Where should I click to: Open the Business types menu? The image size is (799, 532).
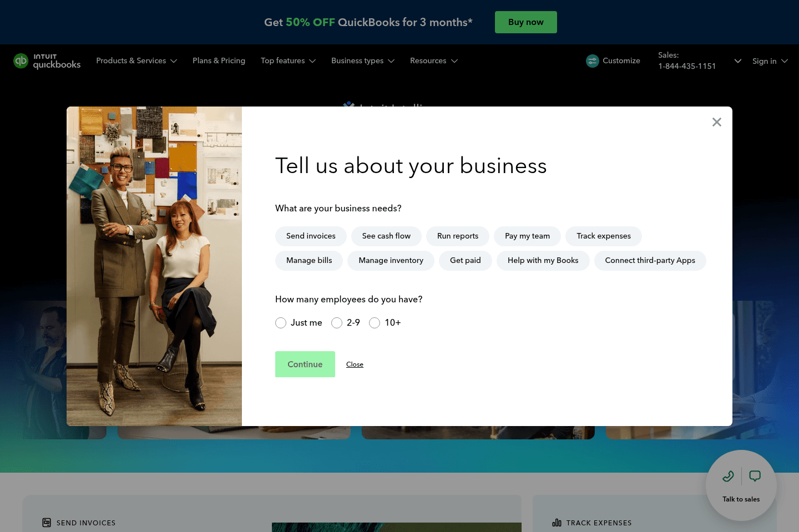coord(363,61)
